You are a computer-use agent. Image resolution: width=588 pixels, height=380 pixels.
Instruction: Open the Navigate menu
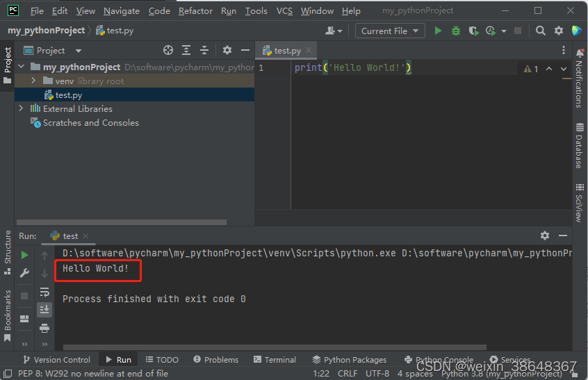pos(122,11)
